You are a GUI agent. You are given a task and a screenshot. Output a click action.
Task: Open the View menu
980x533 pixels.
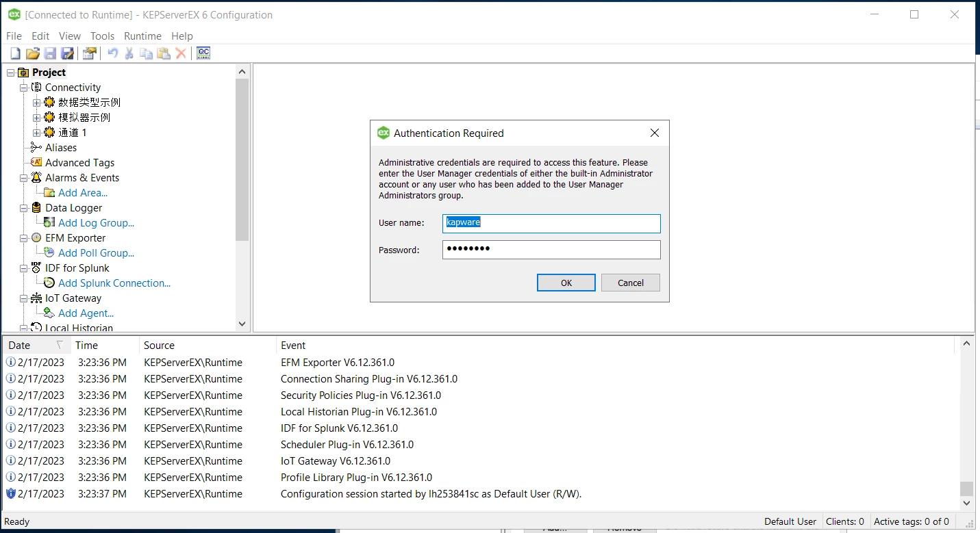coord(70,36)
